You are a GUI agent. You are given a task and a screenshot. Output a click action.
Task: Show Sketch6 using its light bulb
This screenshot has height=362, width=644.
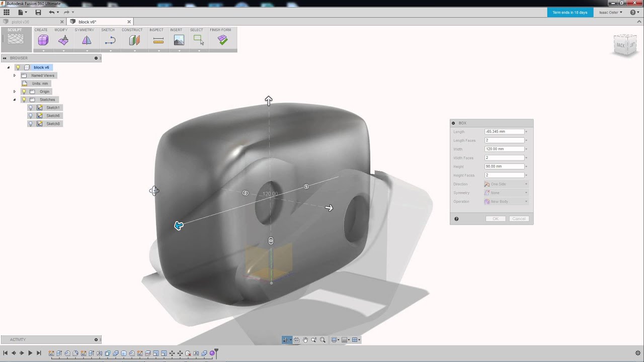(x=30, y=116)
